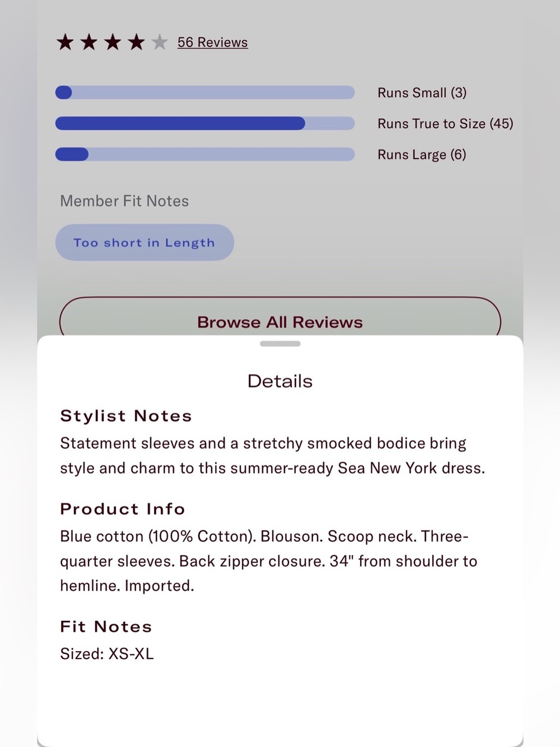The width and height of the screenshot is (560, 747).
Task: Click the Runs Small (3) label
Action: 422,93
